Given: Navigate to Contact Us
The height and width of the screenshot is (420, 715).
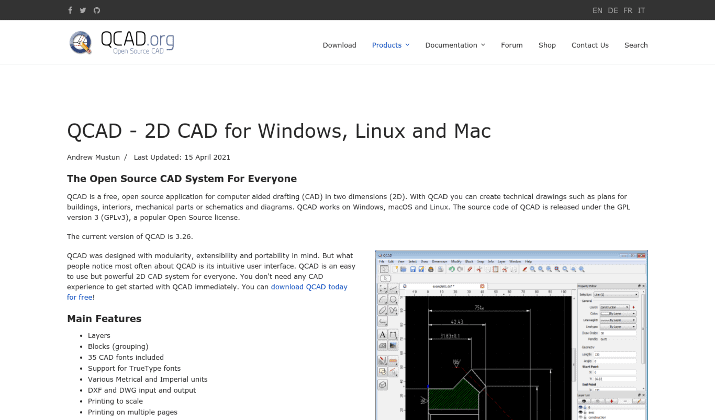Looking at the screenshot, I should coord(589,45).
